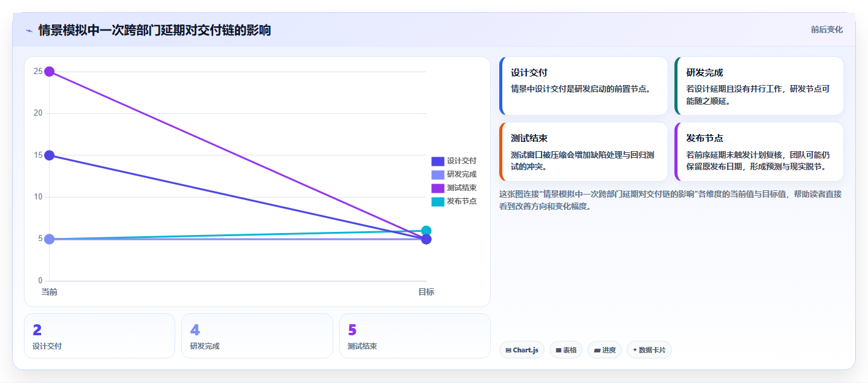Click the 测试结束 legend label
Image resolution: width=868 pixels, height=383 pixels.
(x=461, y=188)
